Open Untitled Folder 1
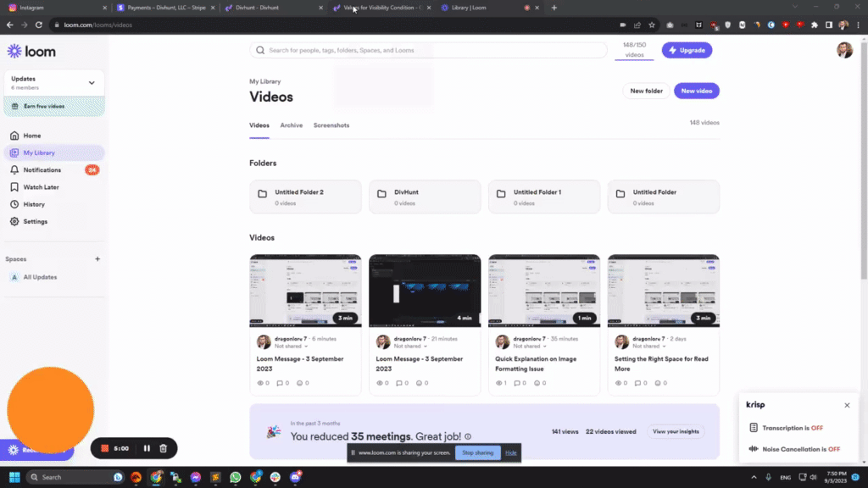The height and width of the screenshot is (488, 868). pyautogui.click(x=544, y=197)
